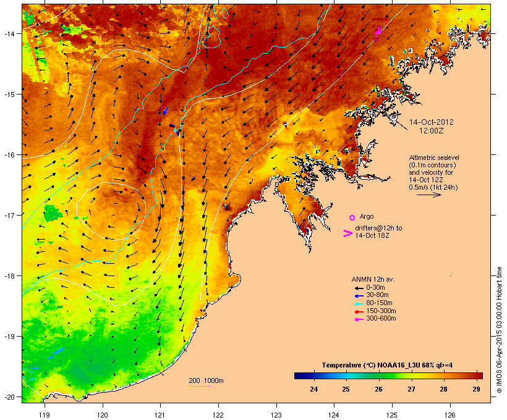Screen dimensions: 507x420
Task: Click the '14-Oct 18Z' drifter time text
Action: (x=372, y=235)
